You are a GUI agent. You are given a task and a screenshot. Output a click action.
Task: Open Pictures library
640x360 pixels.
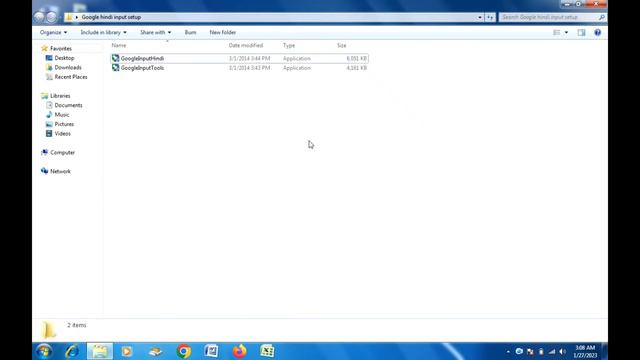click(64, 124)
